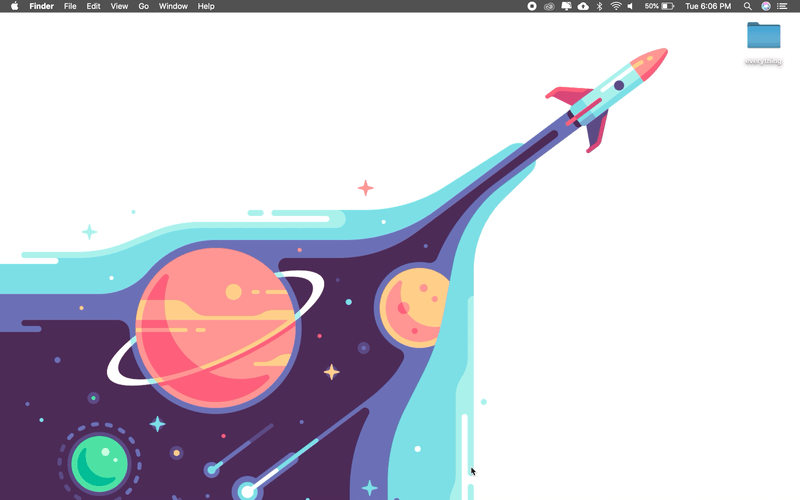Open the Creative Cloud menu bar icon
Image resolution: width=800 pixels, height=500 pixels.
tap(549, 6)
